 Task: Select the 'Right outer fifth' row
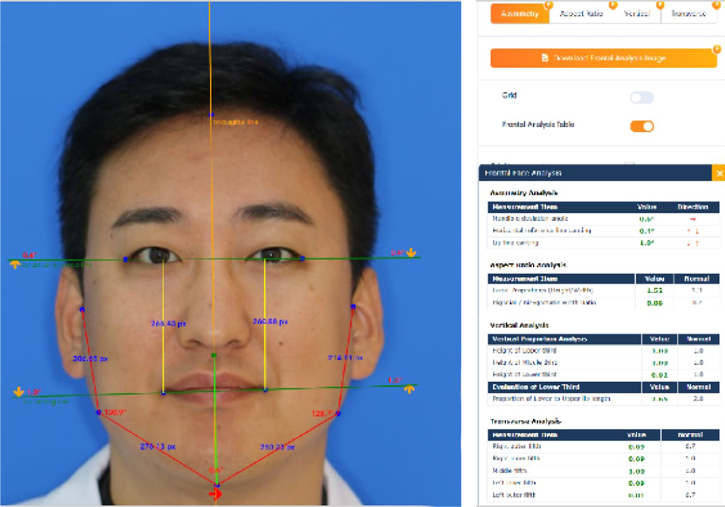603,446
